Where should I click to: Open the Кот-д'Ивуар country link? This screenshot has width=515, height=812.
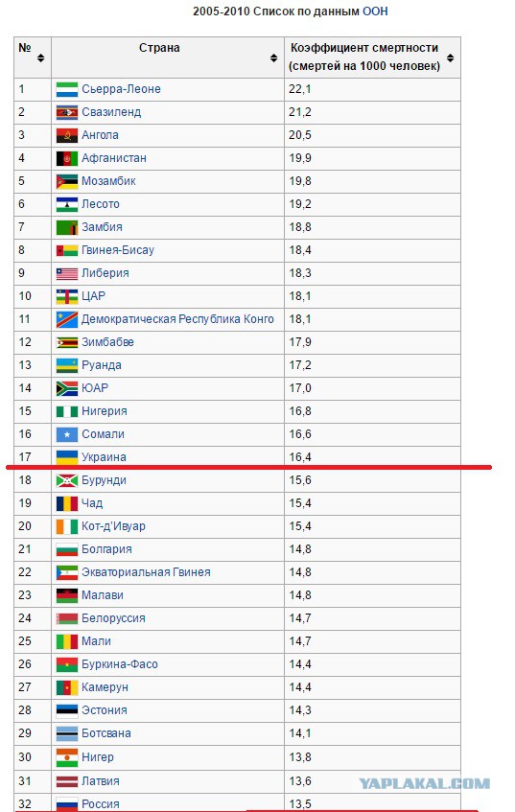(x=113, y=526)
